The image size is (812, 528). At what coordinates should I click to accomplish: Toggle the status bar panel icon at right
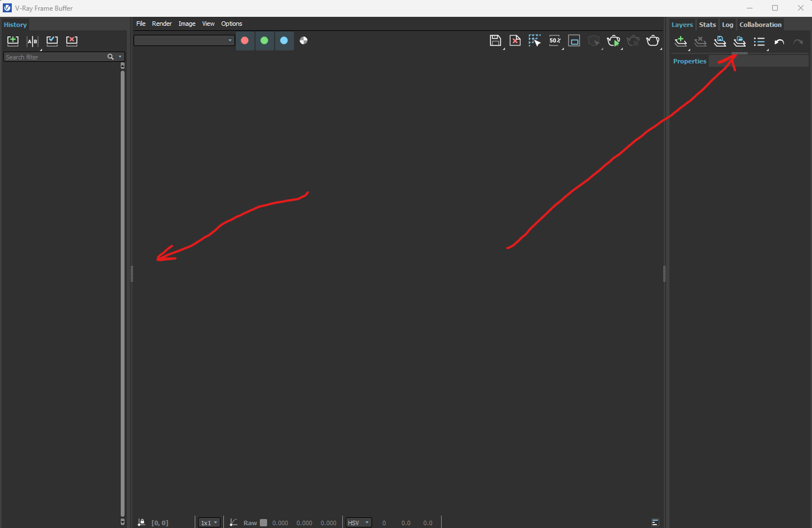655,522
